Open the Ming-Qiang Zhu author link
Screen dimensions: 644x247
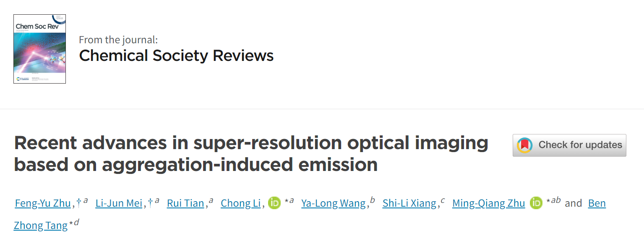click(x=489, y=203)
